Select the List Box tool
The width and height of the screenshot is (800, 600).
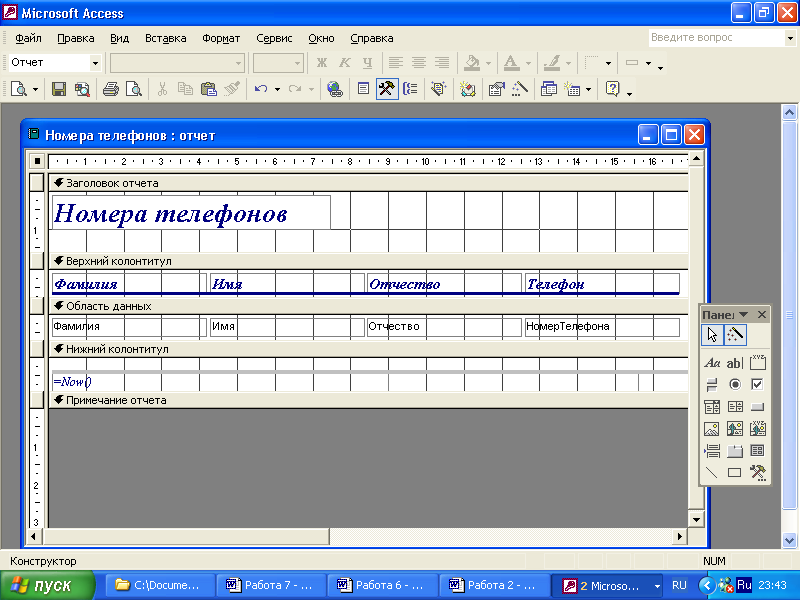click(x=735, y=407)
